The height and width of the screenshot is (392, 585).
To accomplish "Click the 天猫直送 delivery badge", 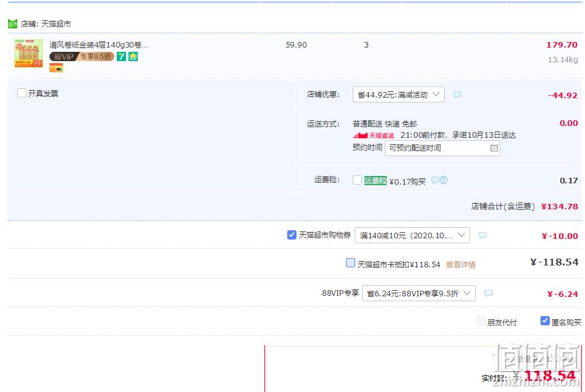I will [x=374, y=135].
